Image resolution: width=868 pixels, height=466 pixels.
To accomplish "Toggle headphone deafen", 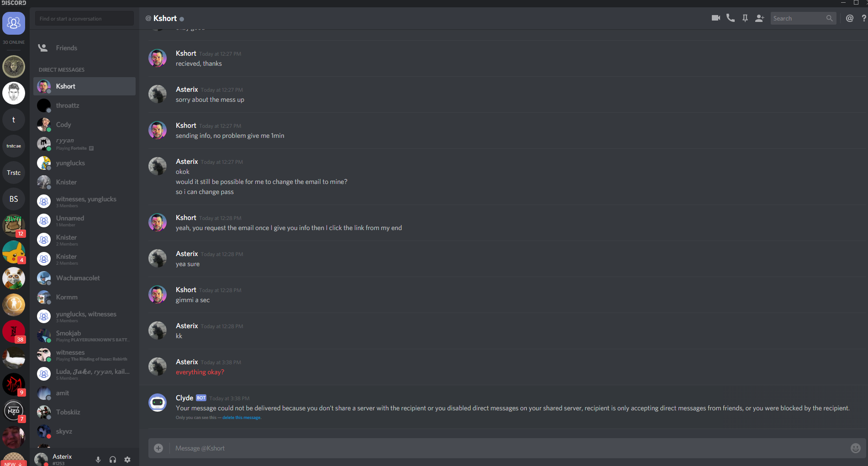I will click(113, 460).
